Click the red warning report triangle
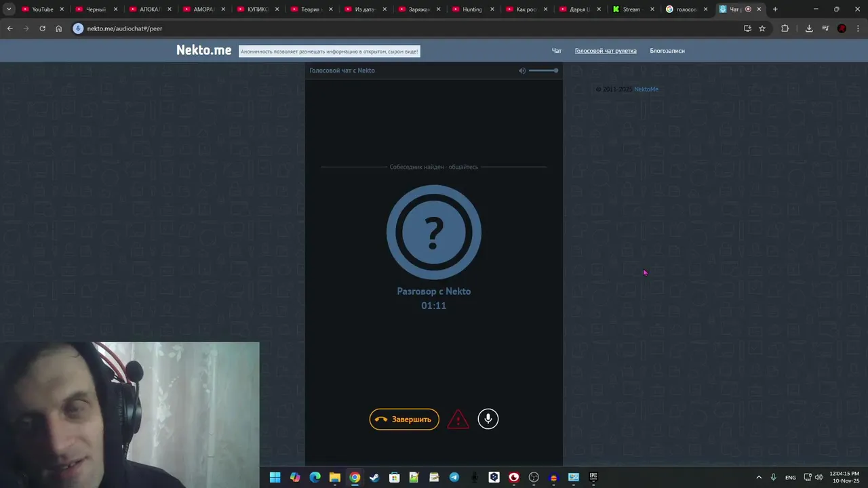Screen dimensions: 868x488 [x=458, y=419]
